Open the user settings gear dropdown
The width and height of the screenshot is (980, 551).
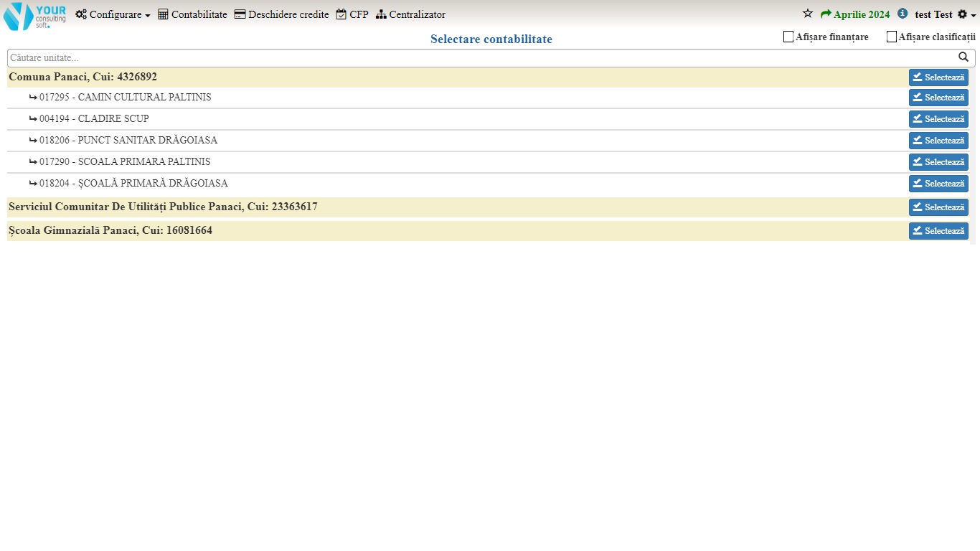pyautogui.click(x=966, y=15)
